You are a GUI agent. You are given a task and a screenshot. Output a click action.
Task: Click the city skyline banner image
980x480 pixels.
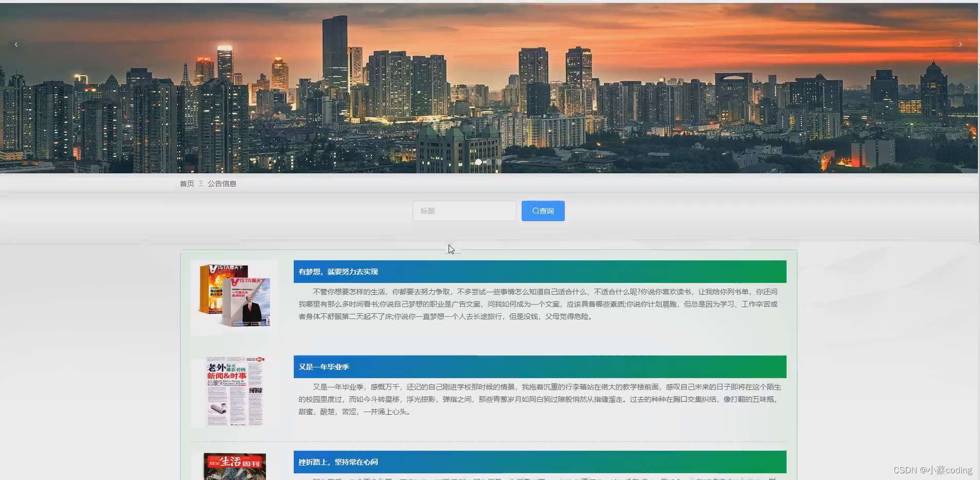[489, 87]
